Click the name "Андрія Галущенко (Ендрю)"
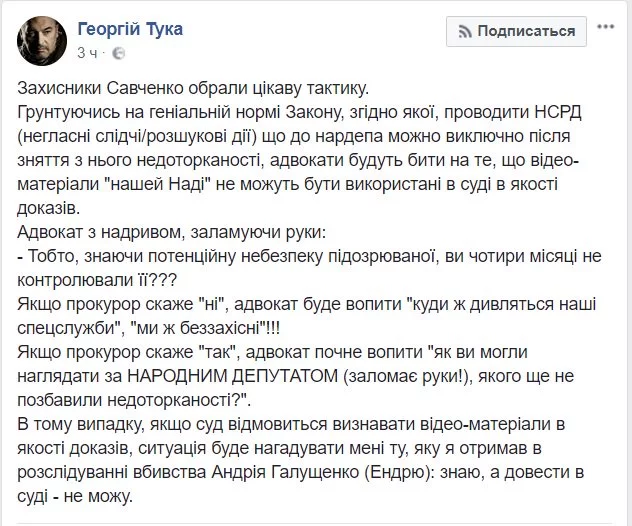Image resolution: width=632 pixels, height=526 pixels. pyautogui.click(x=320, y=472)
